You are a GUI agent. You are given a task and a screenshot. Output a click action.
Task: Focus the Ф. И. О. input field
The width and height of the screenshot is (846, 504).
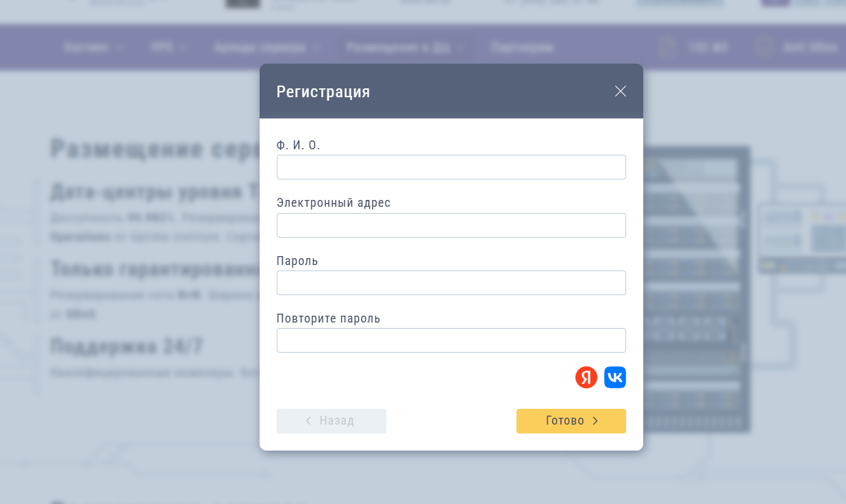pos(451,167)
